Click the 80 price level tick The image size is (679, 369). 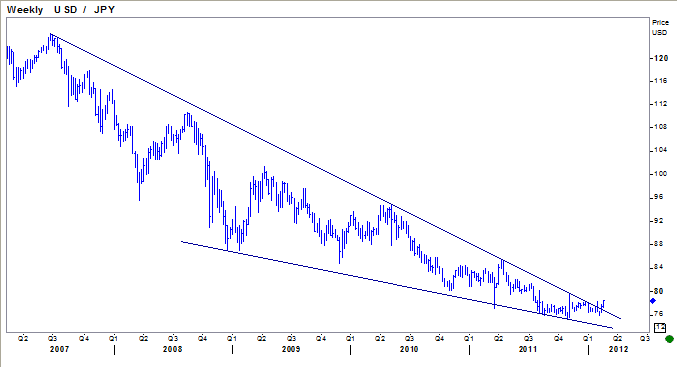659,291
